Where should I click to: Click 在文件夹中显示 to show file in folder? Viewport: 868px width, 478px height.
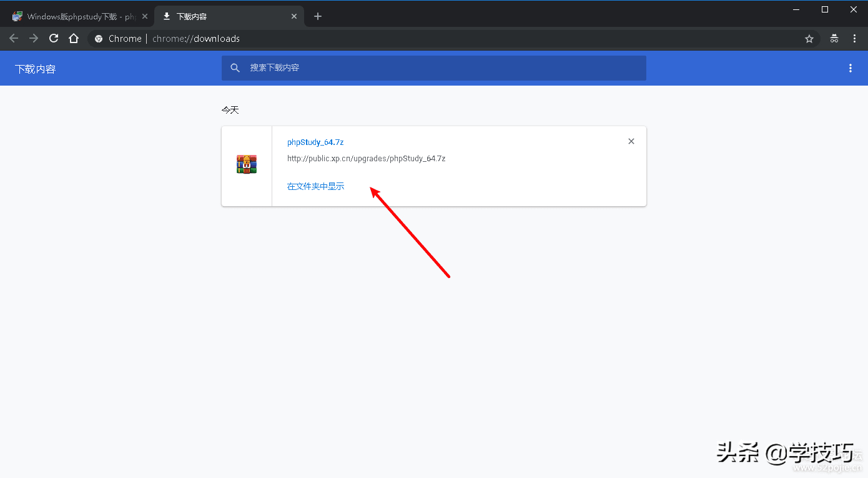pos(315,186)
